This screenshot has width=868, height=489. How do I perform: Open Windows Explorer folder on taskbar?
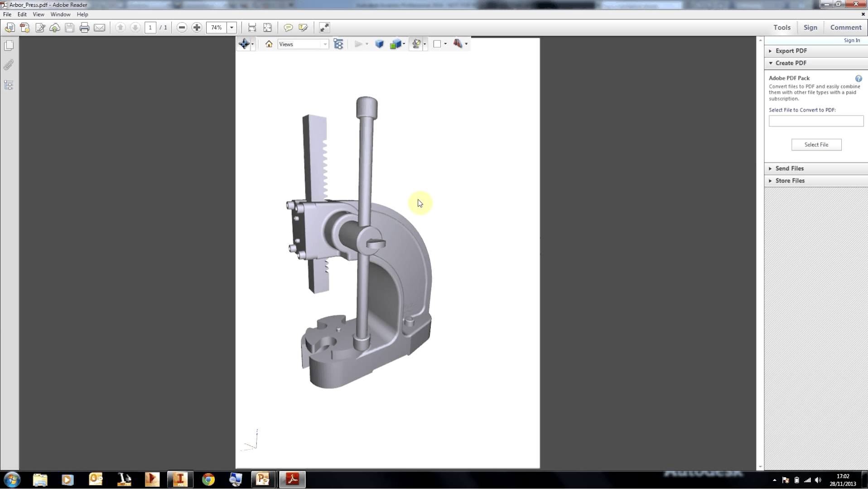[x=40, y=479]
